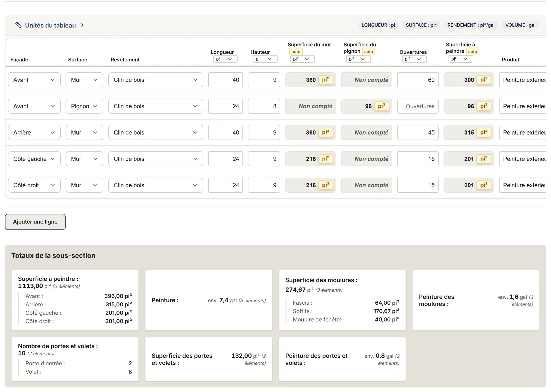Click the Totaux de la sous-section heading
Image resolution: width=551 pixels, height=392 pixels.
point(53,256)
